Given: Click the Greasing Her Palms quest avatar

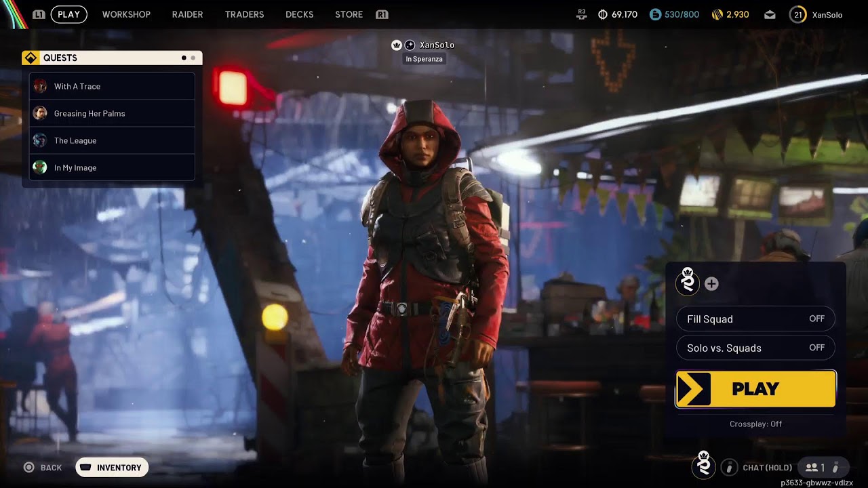Looking at the screenshot, I should point(40,113).
